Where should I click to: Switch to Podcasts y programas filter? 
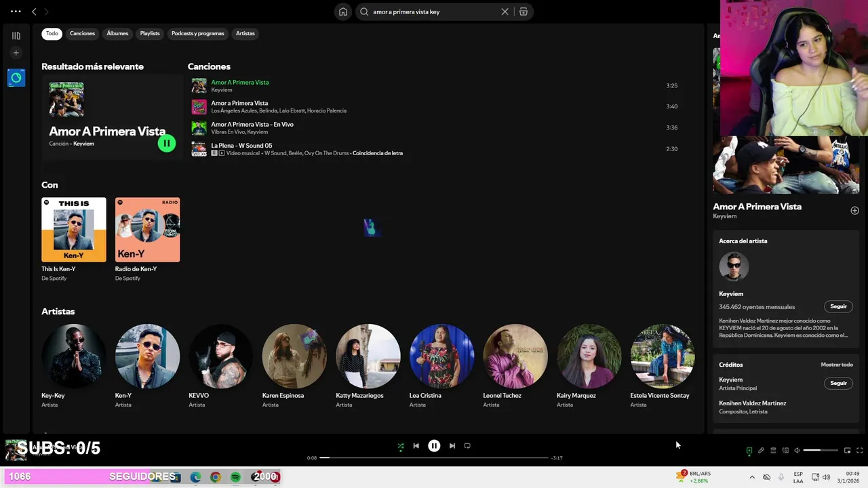click(x=198, y=33)
